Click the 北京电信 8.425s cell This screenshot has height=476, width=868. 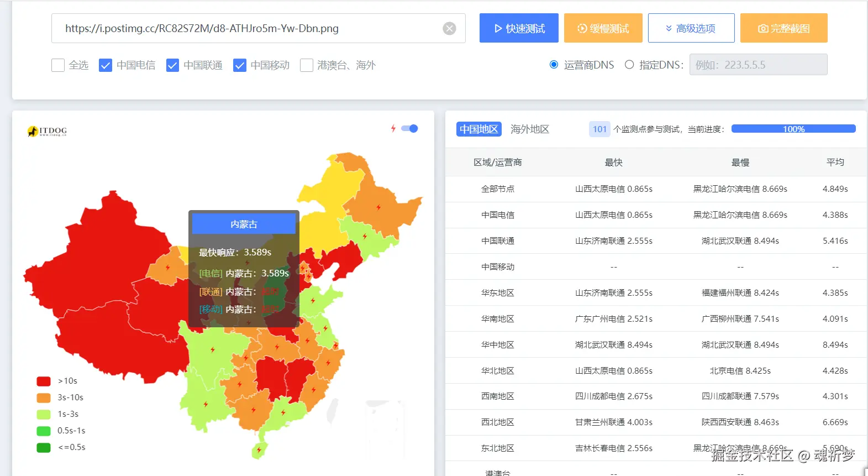(740, 371)
